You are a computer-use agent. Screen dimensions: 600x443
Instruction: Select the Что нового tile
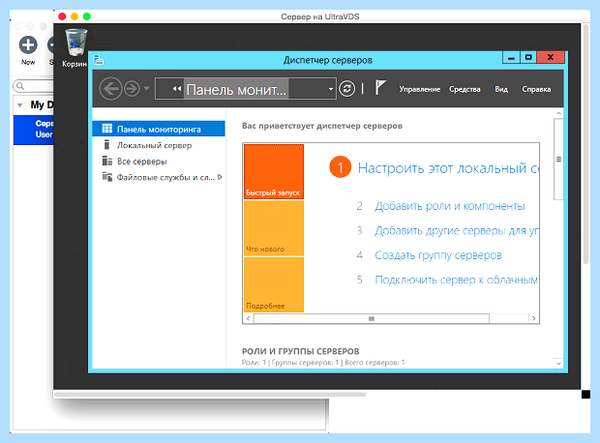coord(274,228)
